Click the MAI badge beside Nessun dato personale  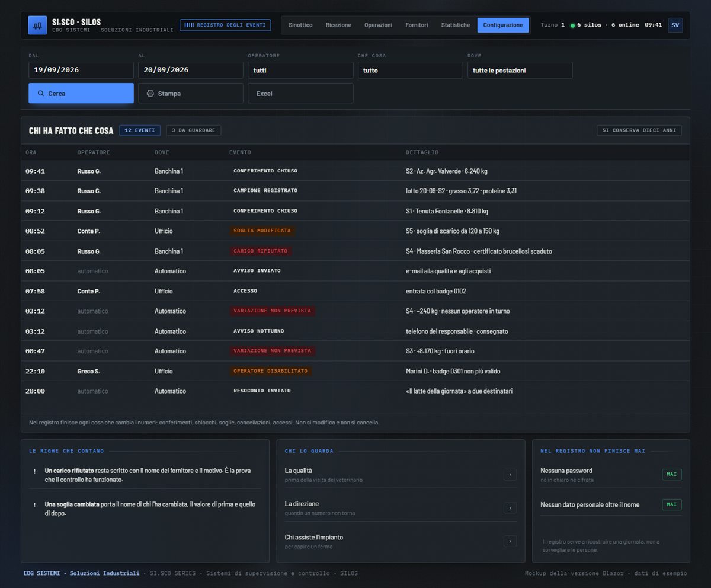pyautogui.click(x=672, y=504)
